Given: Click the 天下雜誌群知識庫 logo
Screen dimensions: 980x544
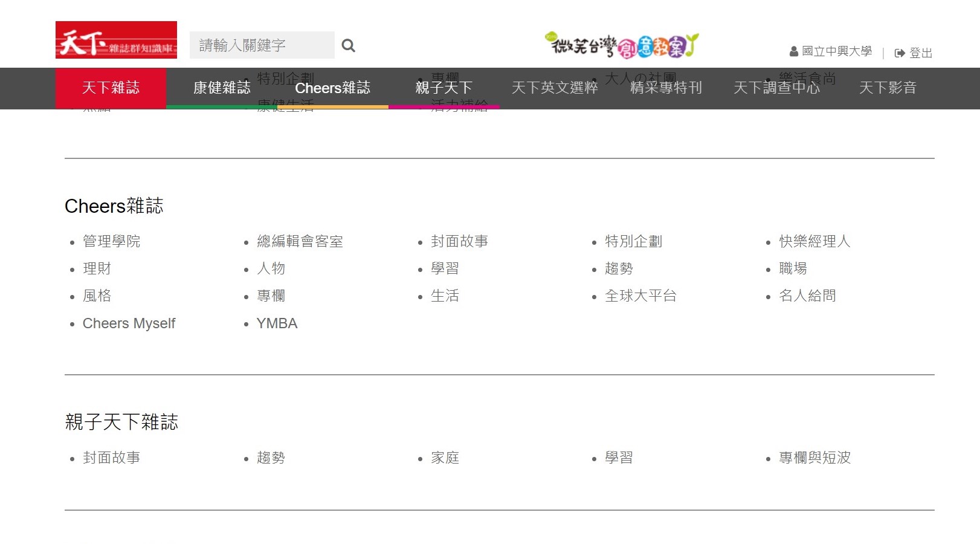Looking at the screenshot, I should 116,40.
